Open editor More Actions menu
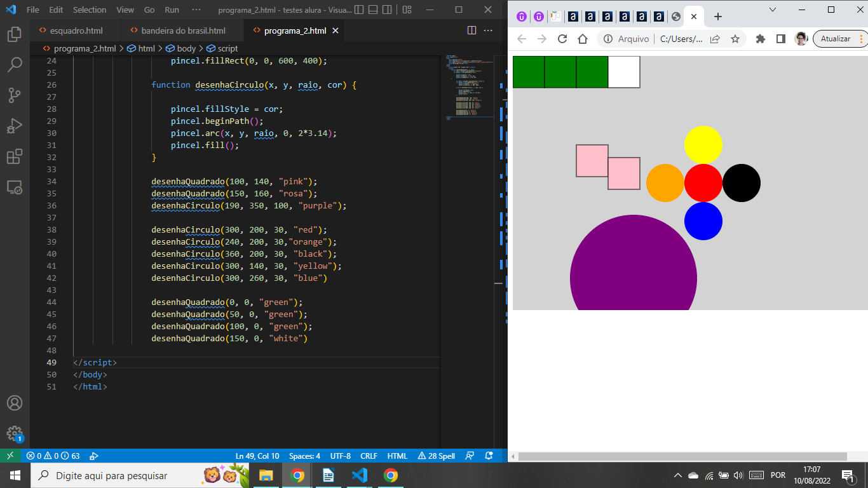The width and height of the screenshot is (868, 488). tap(488, 30)
